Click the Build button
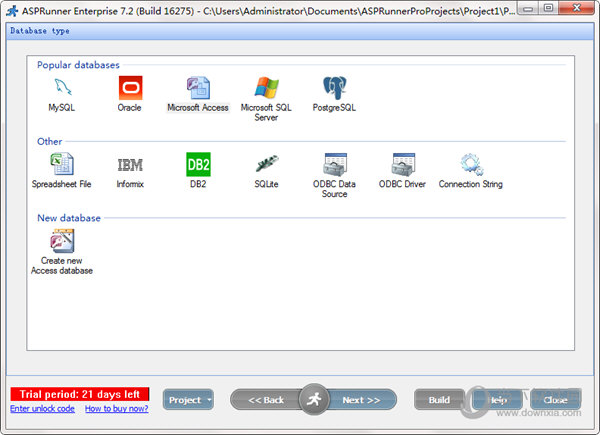 click(x=439, y=400)
